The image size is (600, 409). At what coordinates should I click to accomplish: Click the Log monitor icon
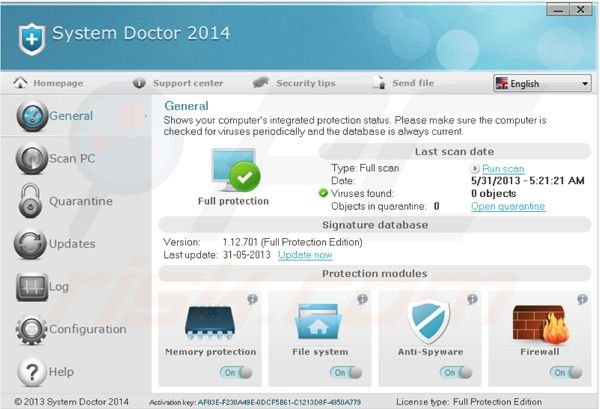tap(32, 287)
